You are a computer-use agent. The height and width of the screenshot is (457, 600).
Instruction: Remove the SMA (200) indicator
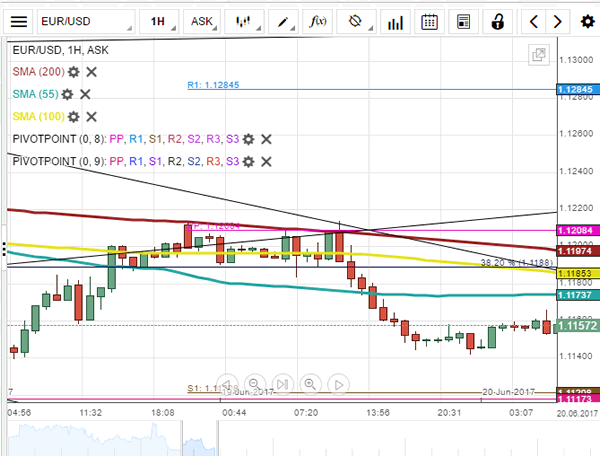click(x=91, y=72)
